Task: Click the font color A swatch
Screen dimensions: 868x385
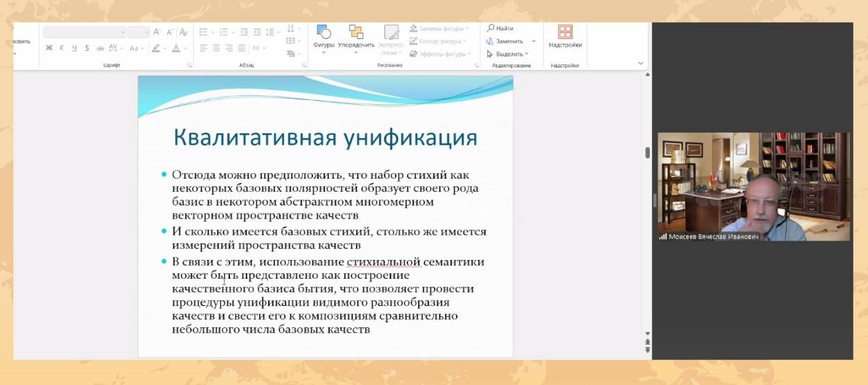Action: coord(176,48)
